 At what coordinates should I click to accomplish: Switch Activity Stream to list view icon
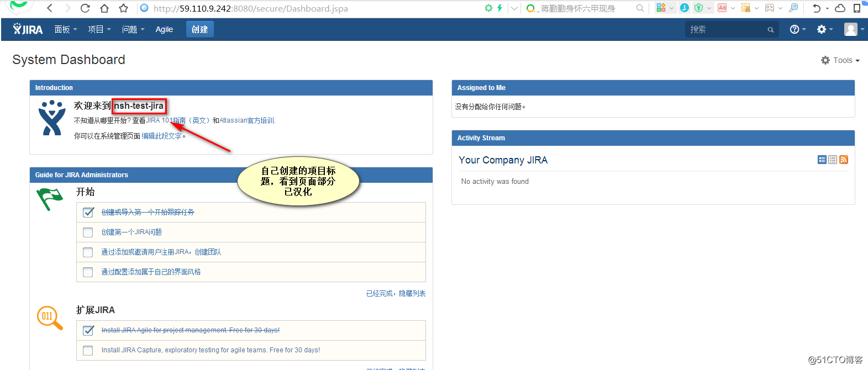[x=833, y=160]
